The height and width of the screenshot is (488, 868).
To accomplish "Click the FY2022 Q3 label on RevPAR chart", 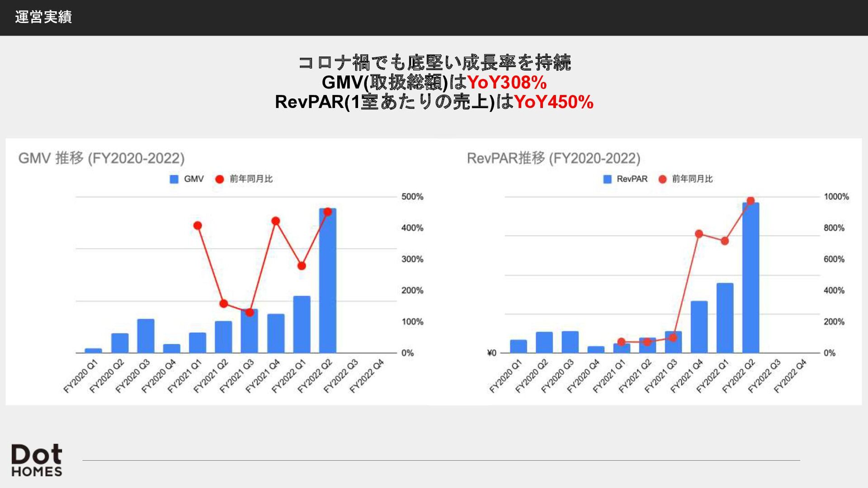I will (x=764, y=375).
